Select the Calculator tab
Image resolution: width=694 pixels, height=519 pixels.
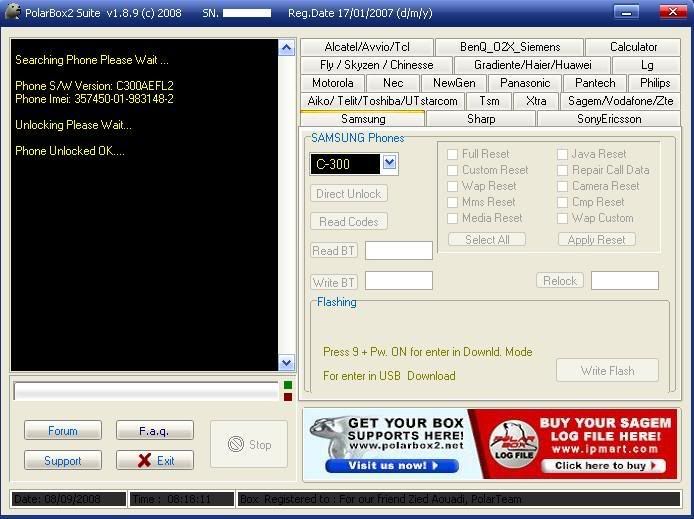point(633,47)
